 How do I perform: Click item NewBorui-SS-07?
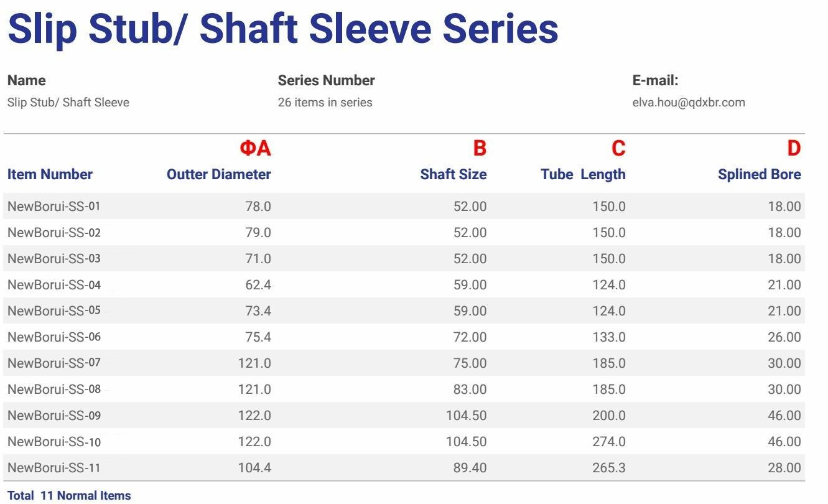[54, 363]
